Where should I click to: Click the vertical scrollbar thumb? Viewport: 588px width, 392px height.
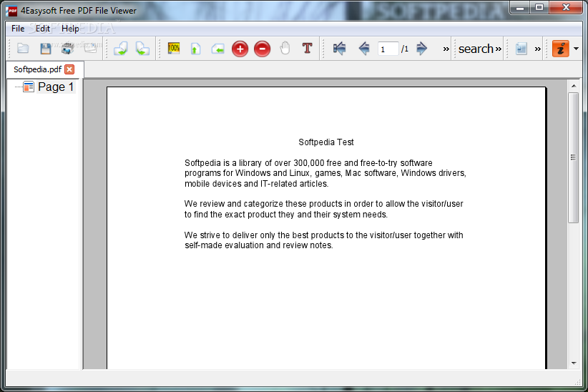click(574, 157)
